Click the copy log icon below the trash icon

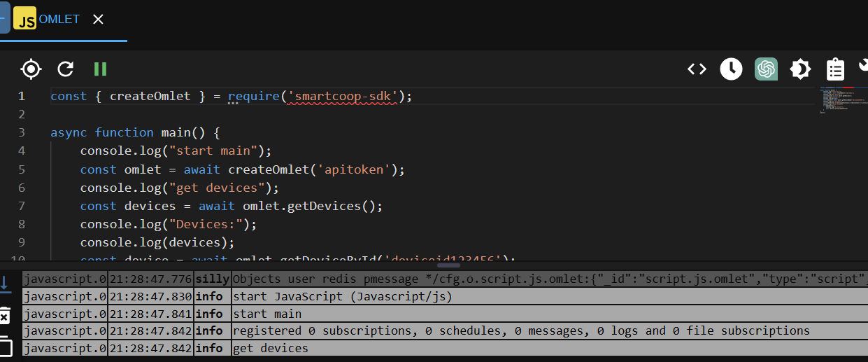click(x=5, y=347)
